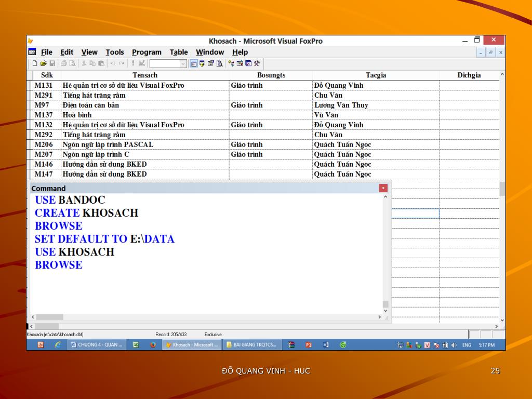Open the File menu

46,52
